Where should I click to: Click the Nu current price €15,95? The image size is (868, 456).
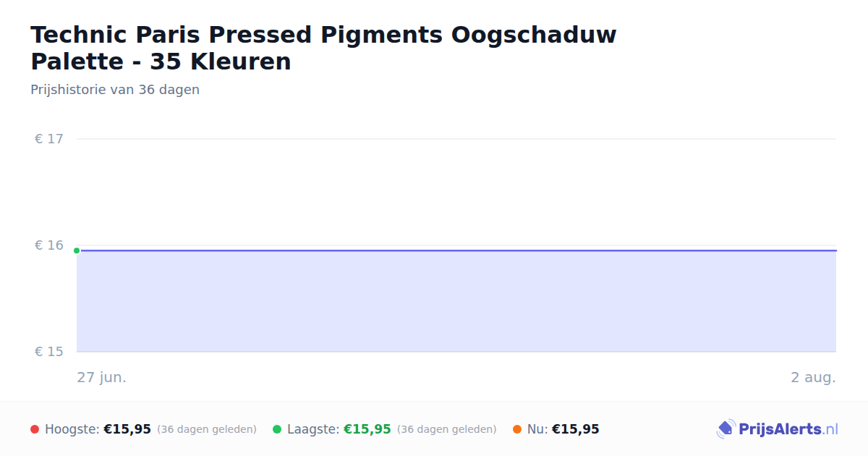tap(576, 429)
